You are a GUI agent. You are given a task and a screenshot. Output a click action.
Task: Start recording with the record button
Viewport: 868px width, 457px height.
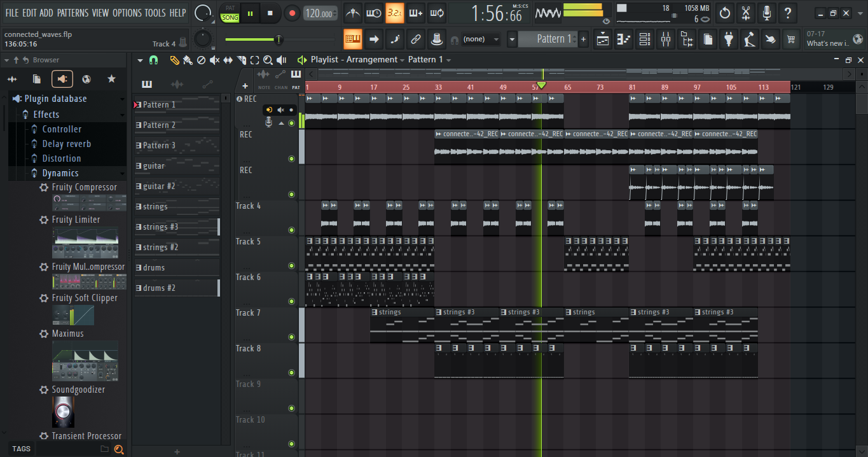pos(292,13)
